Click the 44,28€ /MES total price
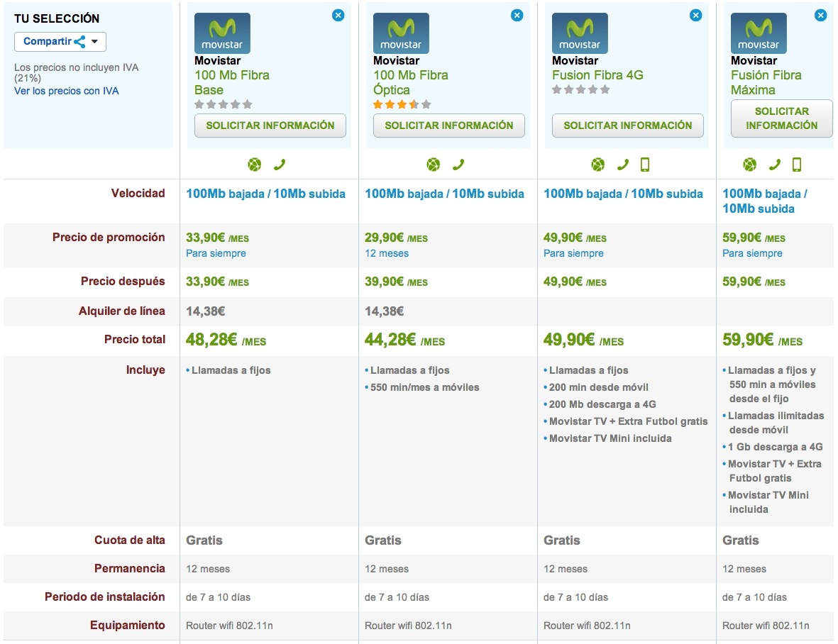The height and width of the screenshot is (644, 838). tap(404, 340)
